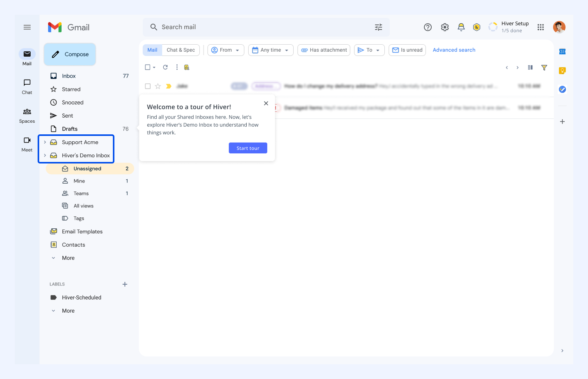Click the Hiver toolbar icon beside More options

point(187,67)
